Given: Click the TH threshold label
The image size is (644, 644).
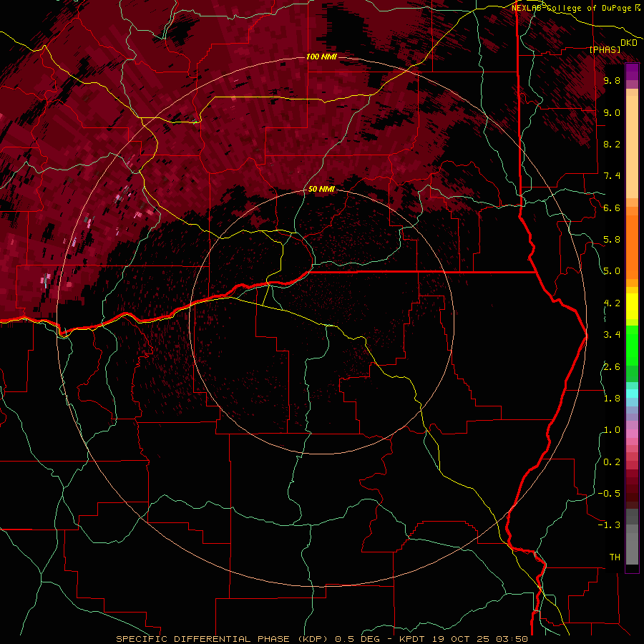Looking at the screenshot, I should point(615,557).
